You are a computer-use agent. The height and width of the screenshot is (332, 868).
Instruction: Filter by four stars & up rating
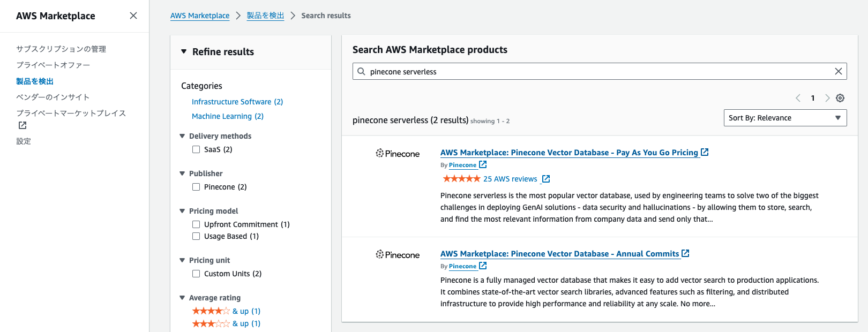pyautogui.click(x=226, y=311)
